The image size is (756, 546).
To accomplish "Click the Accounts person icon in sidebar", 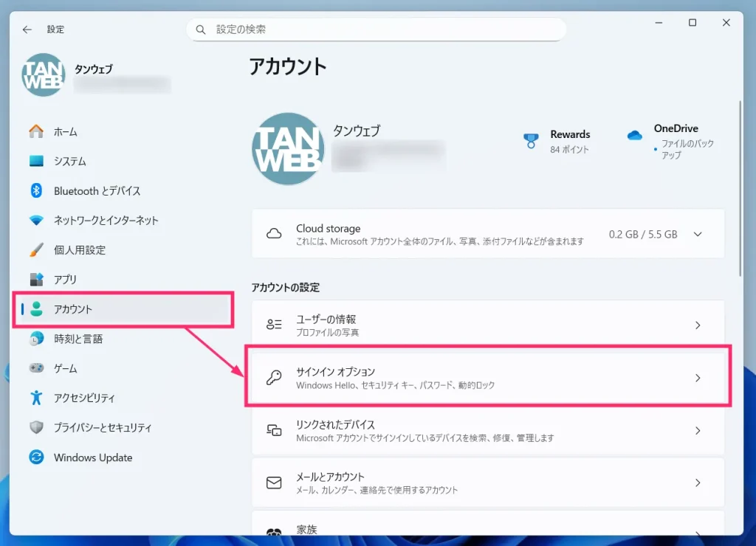I will pyautogui.click(x=36, y=309).
